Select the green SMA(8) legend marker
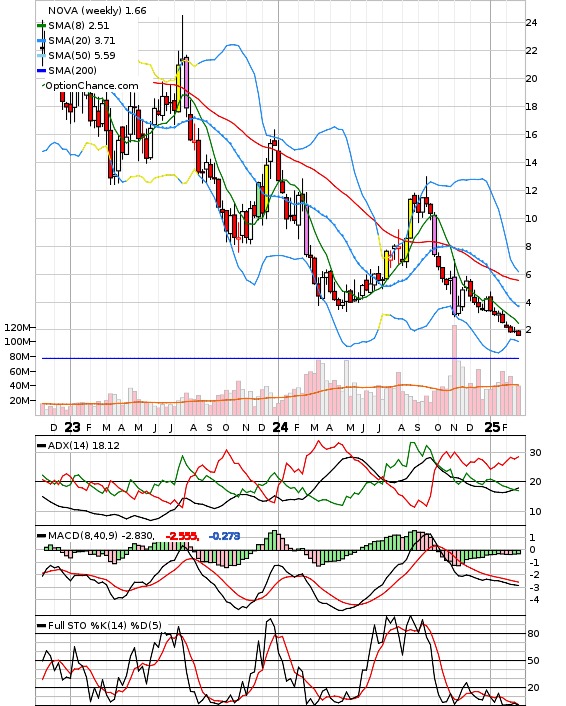 click(x=41, y=26)
